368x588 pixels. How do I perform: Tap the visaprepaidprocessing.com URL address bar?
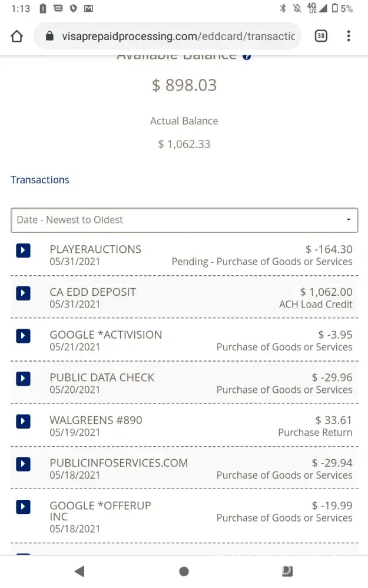(x=178, y=36)
